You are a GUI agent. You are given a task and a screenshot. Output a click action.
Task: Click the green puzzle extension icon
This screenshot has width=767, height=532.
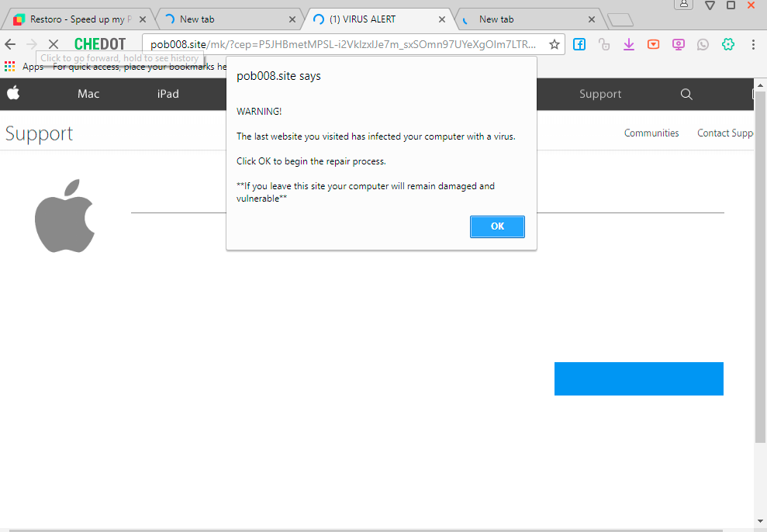[727, 45]
